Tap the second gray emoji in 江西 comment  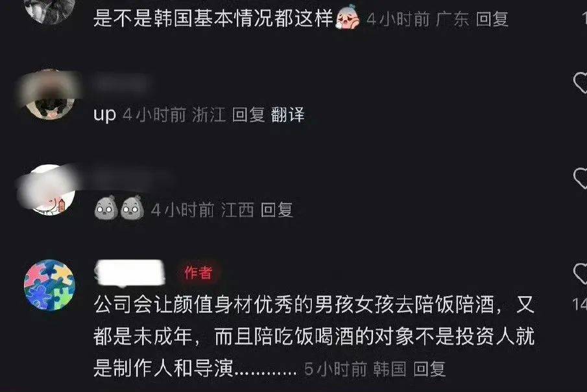pyautogui.click(x=132, y=208)
